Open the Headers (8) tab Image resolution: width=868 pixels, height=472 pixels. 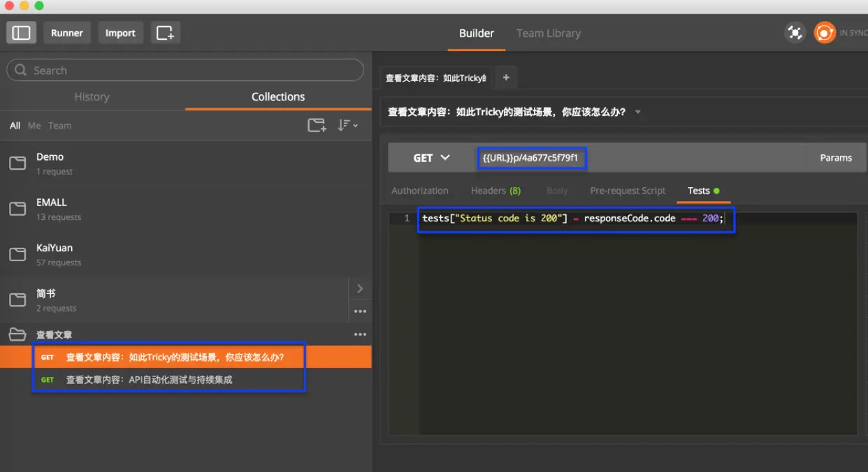(496, 191)
